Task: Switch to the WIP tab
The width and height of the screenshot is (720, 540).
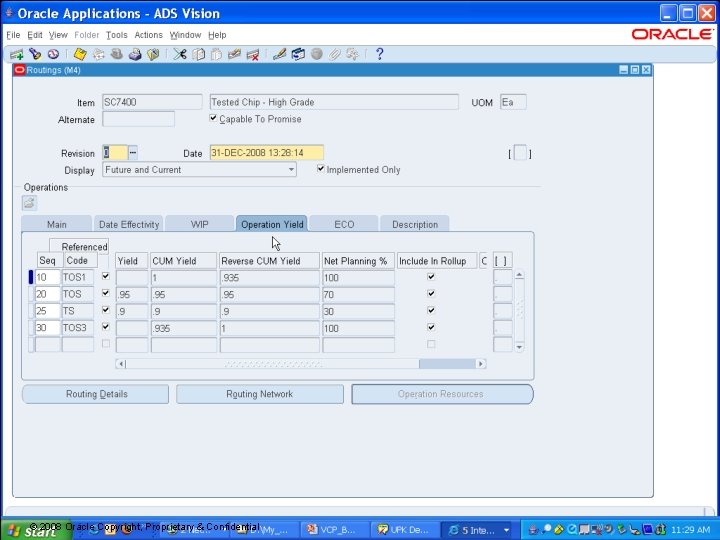Action: coord(199,224)
